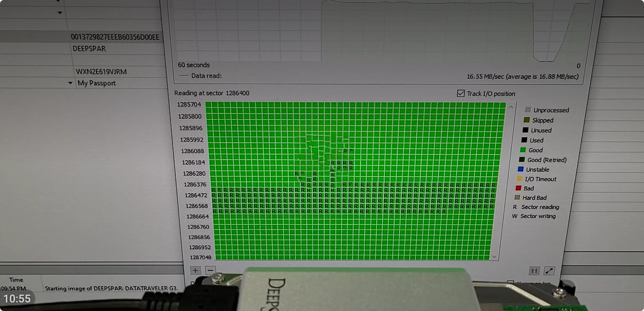Click the Reading at sector 1286400 status
Screen dimensions: 644x311
pos(212,93)
